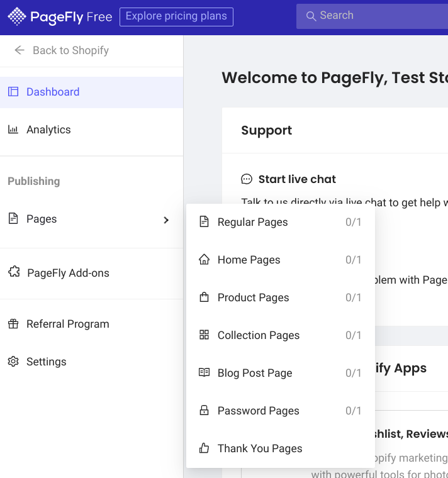Click the Dashboard layout icon
Image resolution: width=448 pixels, height=478 pixels.
pos(13,92)
